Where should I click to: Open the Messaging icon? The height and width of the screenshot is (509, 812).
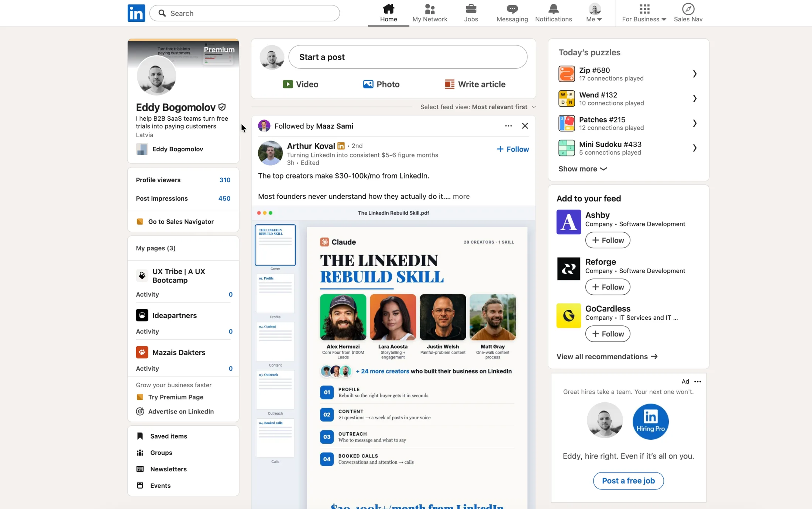coord(512,8)
